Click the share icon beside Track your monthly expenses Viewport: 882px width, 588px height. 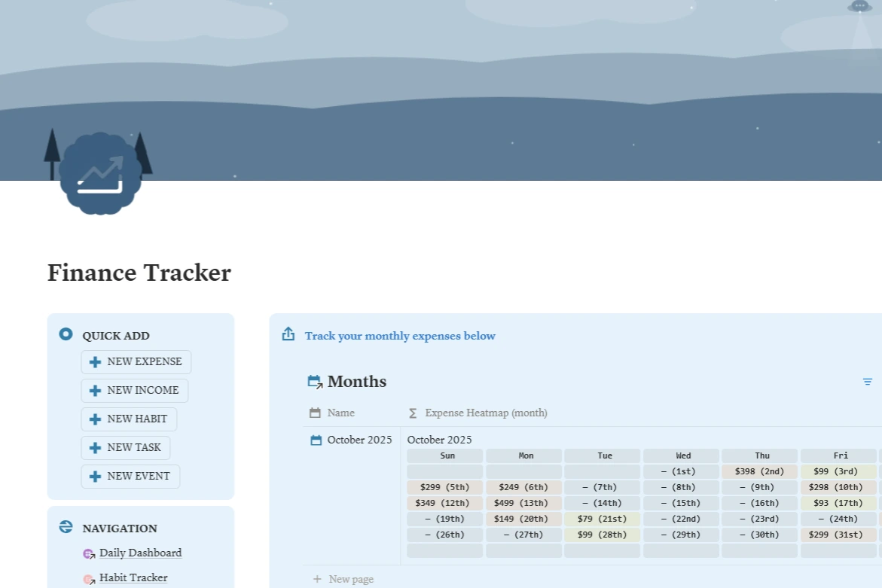pos(288,334)
